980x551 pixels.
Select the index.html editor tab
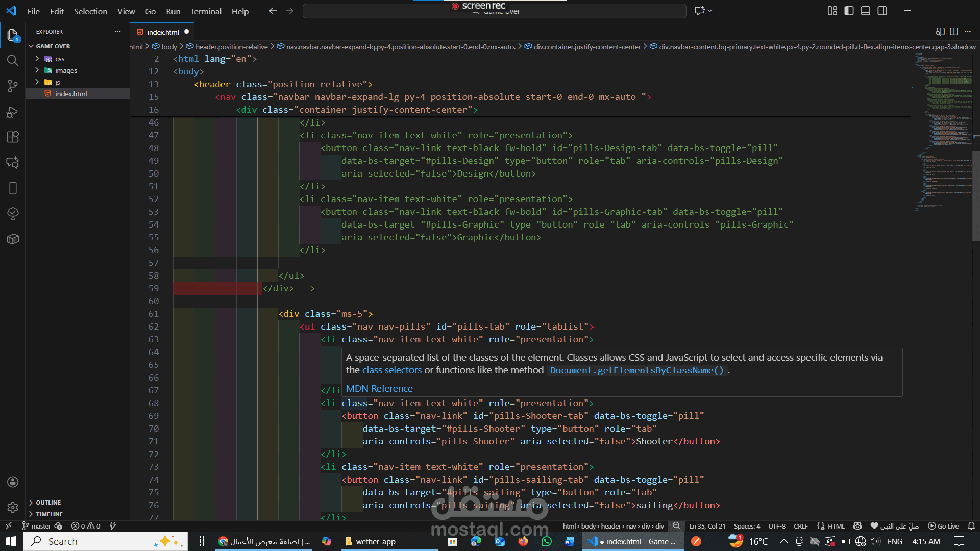pos(162,32)
